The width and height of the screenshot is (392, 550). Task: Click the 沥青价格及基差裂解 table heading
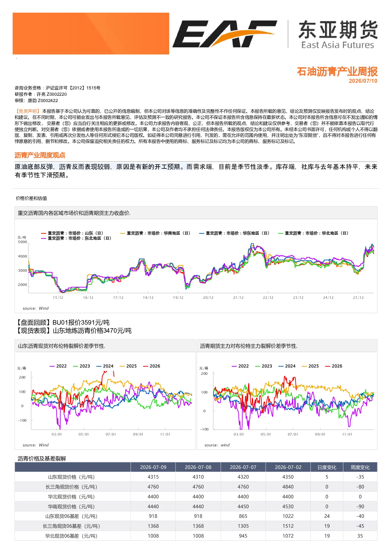(x=42, y=459)
